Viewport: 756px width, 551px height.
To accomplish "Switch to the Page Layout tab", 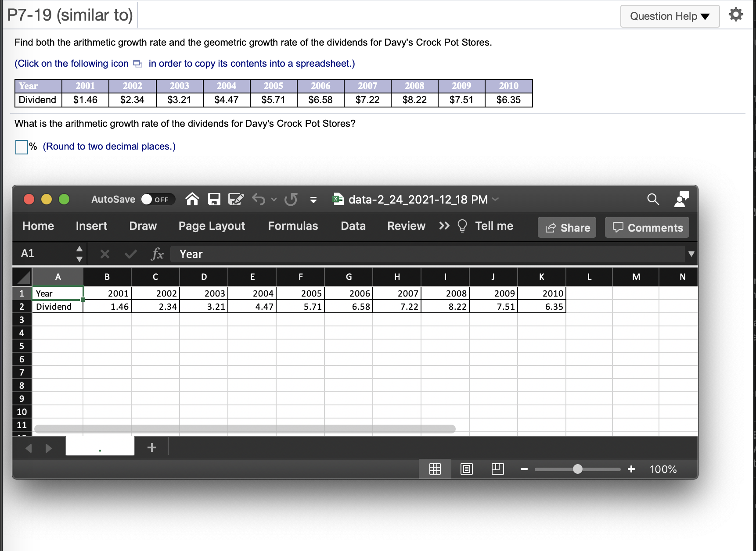I will (x=212, y=226).
